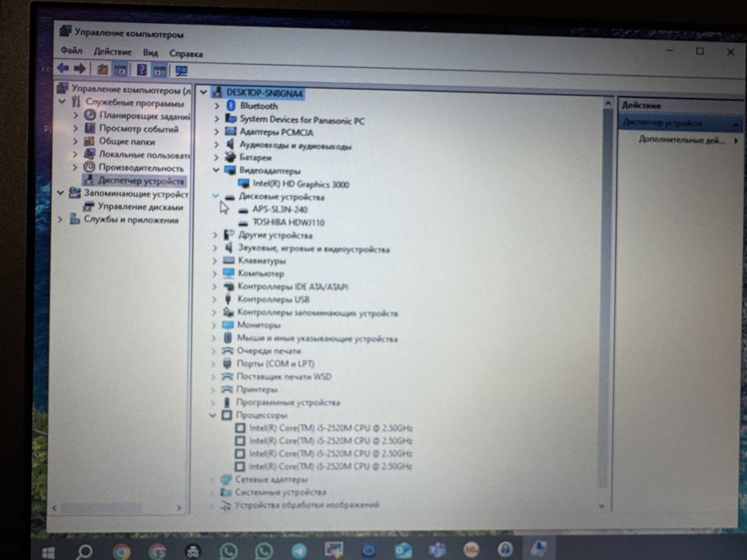Open Дополнительные действия in Actions pane
The image size is (747, 560).
(x=681, y=140)
